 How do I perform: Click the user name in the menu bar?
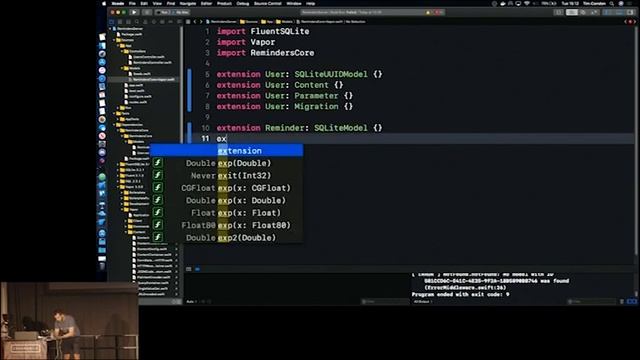pos(594,3)
